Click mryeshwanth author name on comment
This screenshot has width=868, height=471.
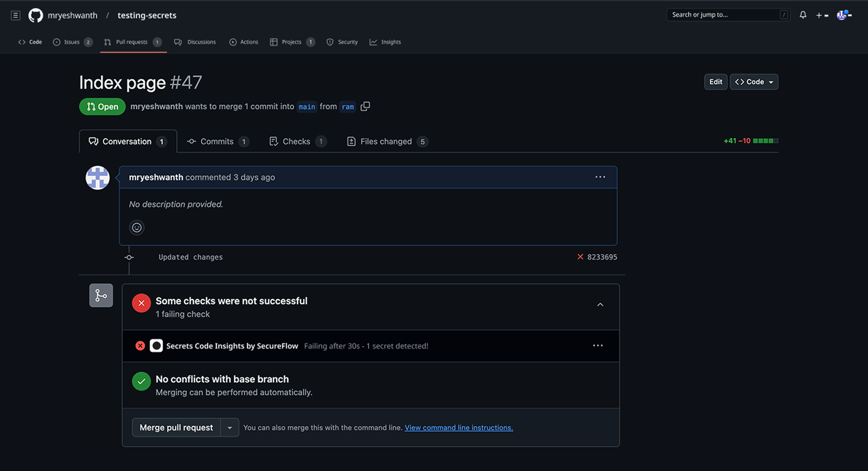click(156, 177)
